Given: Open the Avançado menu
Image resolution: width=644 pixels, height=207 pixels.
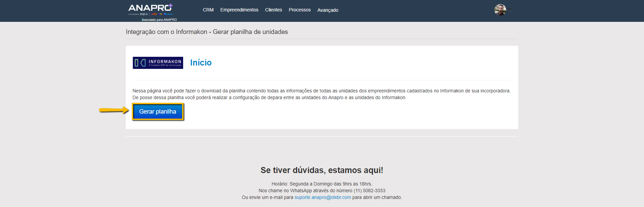Looking at the screenshot, I should (328, 10).
